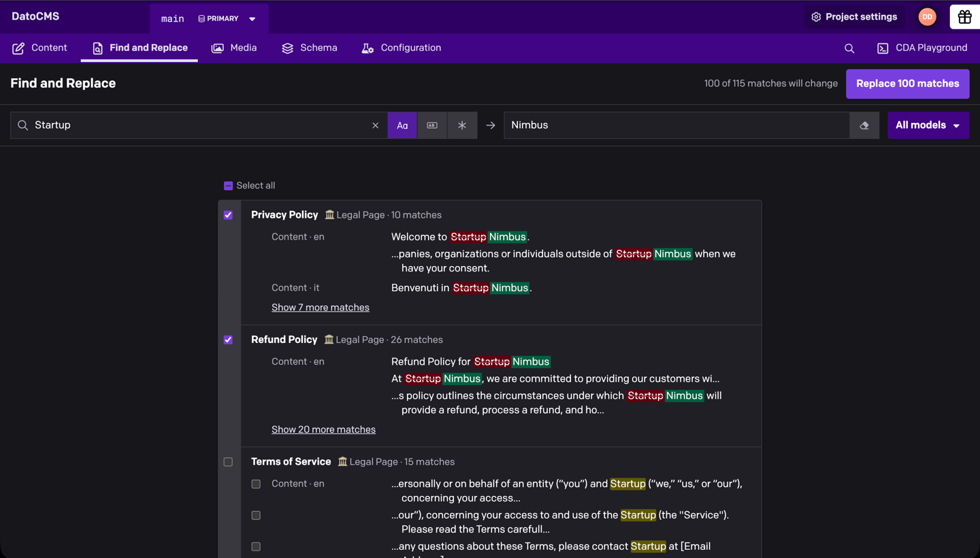
Task: Expand Show 20 more matches
Action: (323, 429)
